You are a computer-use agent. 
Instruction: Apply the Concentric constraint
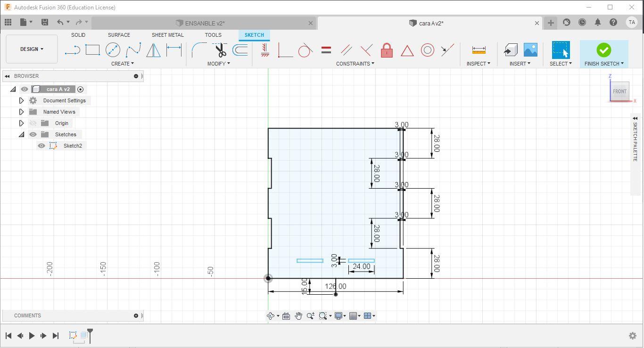coord(427,50)
